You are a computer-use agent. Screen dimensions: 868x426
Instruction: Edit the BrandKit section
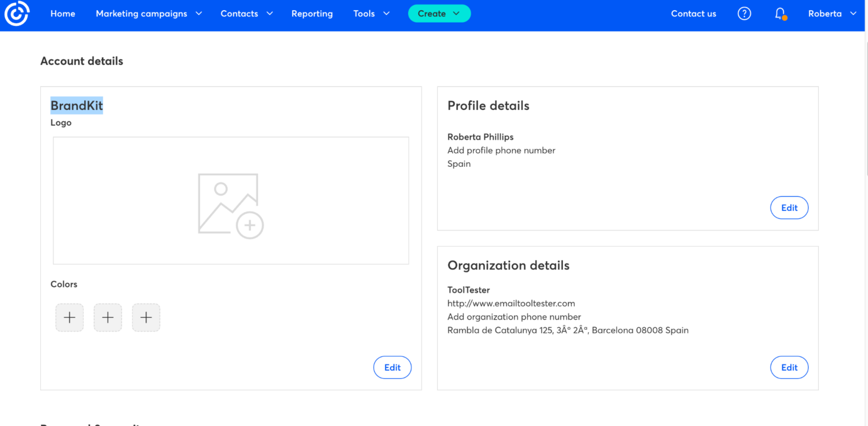pos(392,367)
